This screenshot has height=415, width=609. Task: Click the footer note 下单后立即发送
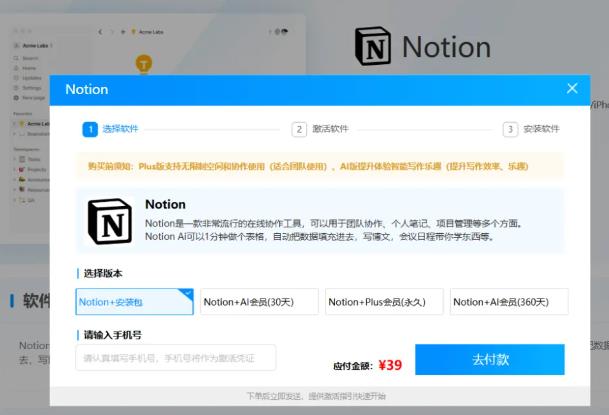(x=316, y=396)
